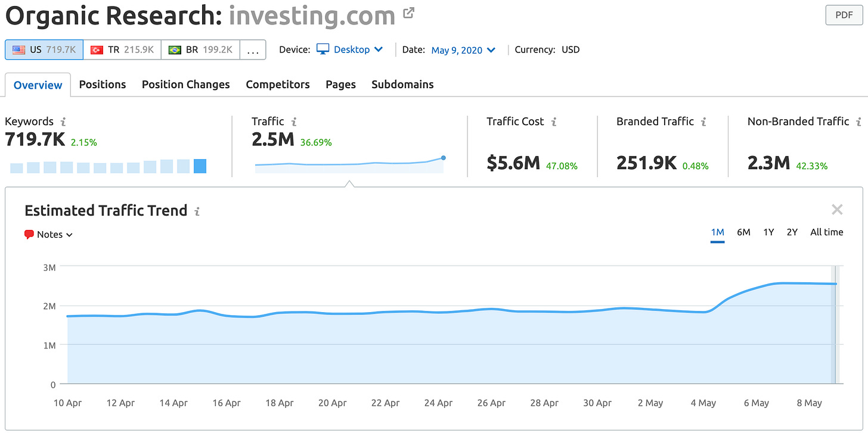
Task: Click info icon beside Non-Branded Traffic
Action: tap(858, 122)
